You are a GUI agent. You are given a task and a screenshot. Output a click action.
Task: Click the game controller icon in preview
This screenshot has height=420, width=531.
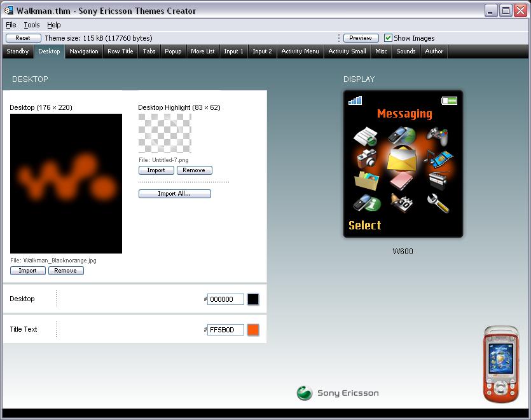437,136
